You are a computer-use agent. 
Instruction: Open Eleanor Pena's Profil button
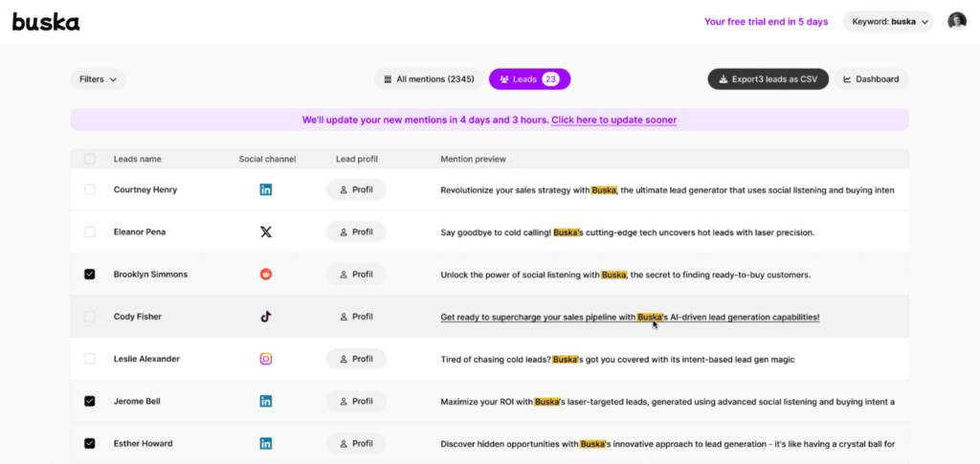tap(356, 232)
